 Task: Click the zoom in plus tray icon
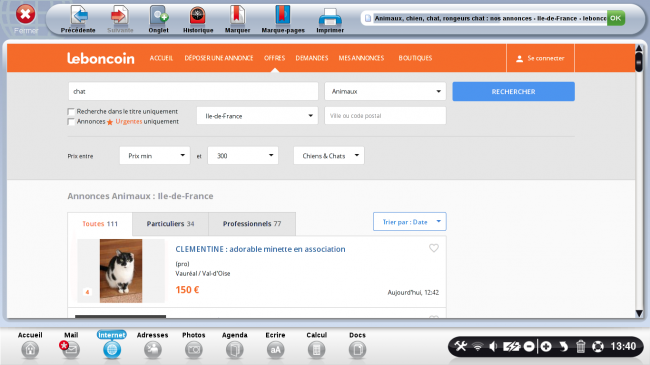pyautogui.click(x=546, y=346)
